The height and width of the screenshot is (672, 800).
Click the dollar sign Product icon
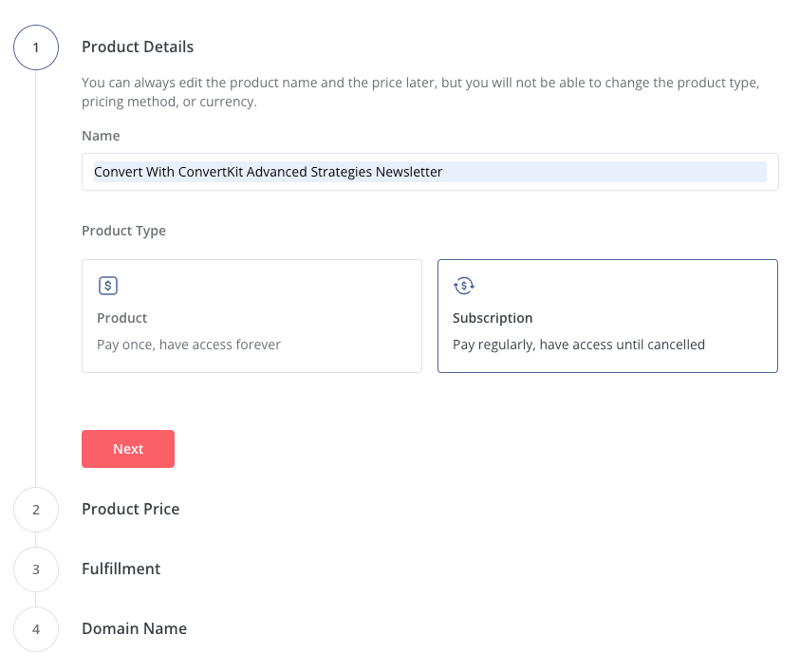click(108, 286)
